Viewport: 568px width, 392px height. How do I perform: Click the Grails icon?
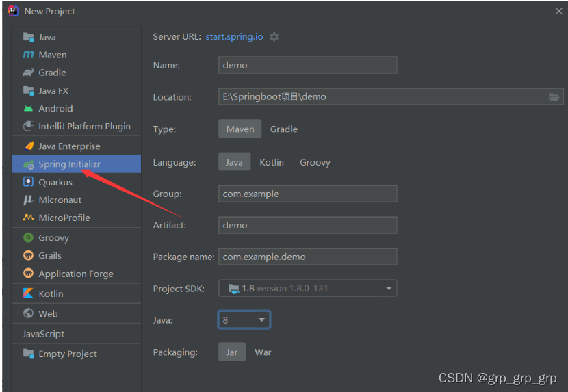[28, 255]
